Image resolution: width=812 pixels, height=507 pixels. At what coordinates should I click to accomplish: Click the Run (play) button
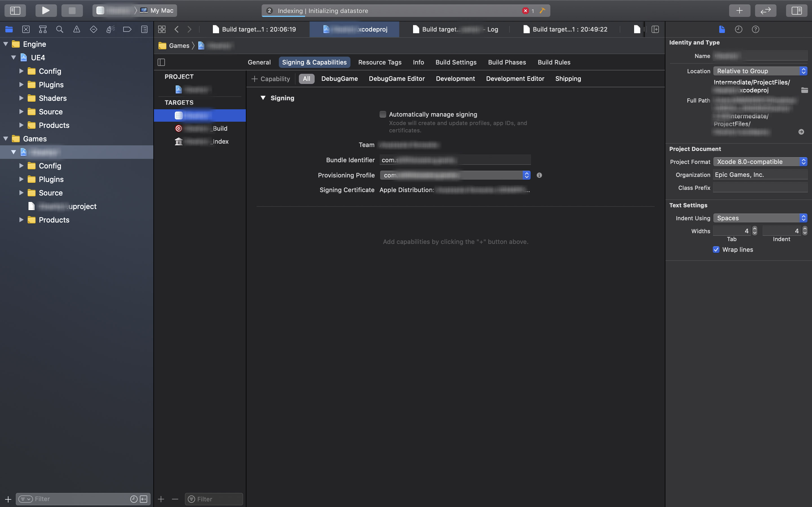tap(46, 10)
